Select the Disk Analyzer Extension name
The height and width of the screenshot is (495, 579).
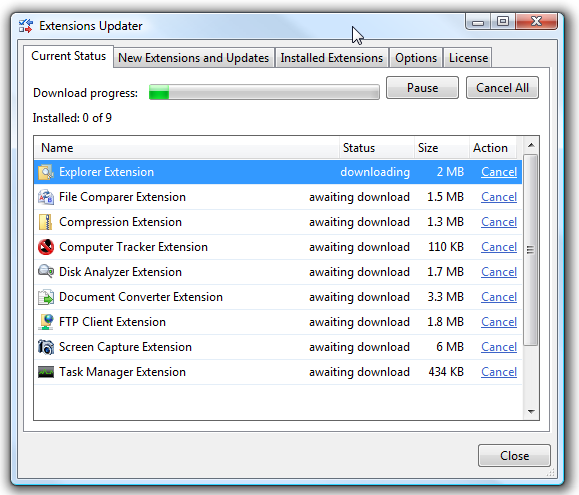coord(120,272)
